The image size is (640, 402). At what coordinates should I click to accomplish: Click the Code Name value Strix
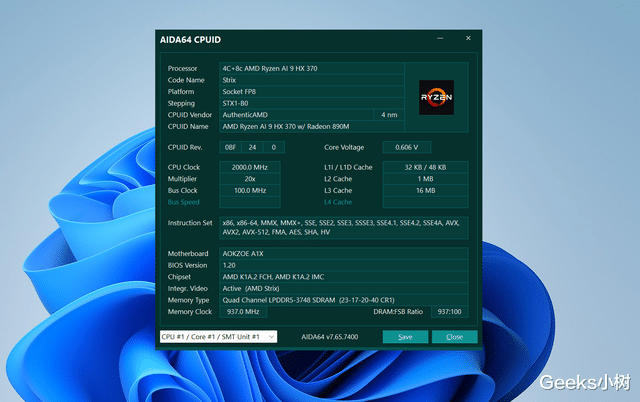tap(312, 80)
